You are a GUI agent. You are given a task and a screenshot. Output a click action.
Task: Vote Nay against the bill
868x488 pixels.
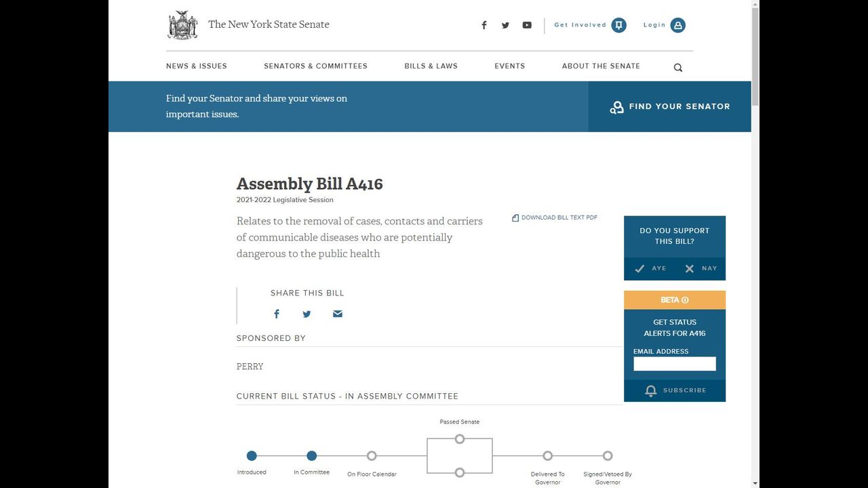701,268
